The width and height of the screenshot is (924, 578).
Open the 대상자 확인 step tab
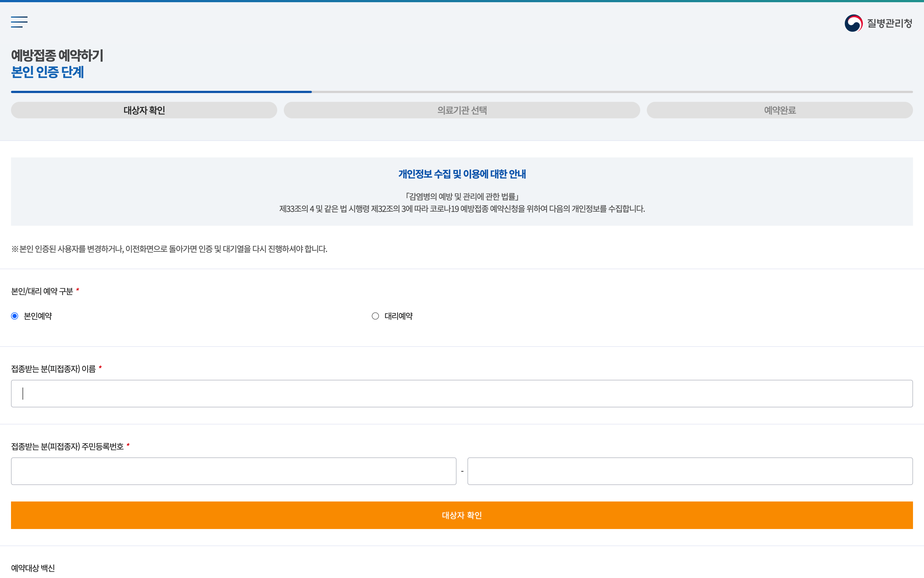tap(144, 110)
